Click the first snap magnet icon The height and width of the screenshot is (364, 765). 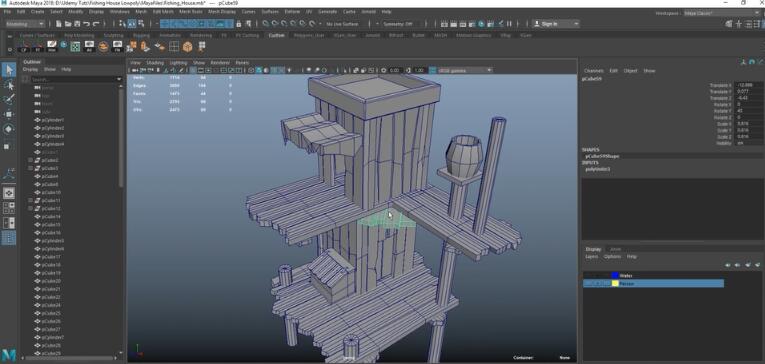265,23
